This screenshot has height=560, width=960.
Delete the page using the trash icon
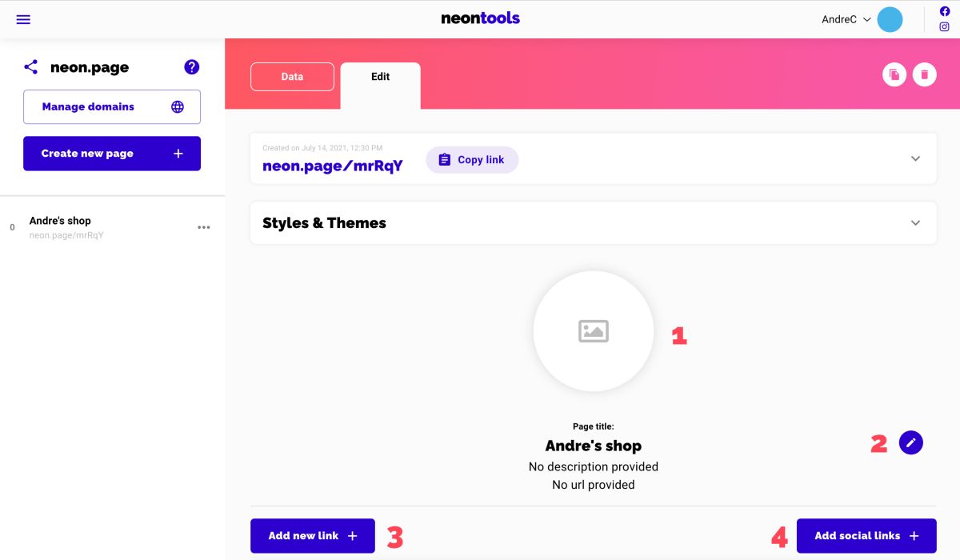[x=924, y=74]
